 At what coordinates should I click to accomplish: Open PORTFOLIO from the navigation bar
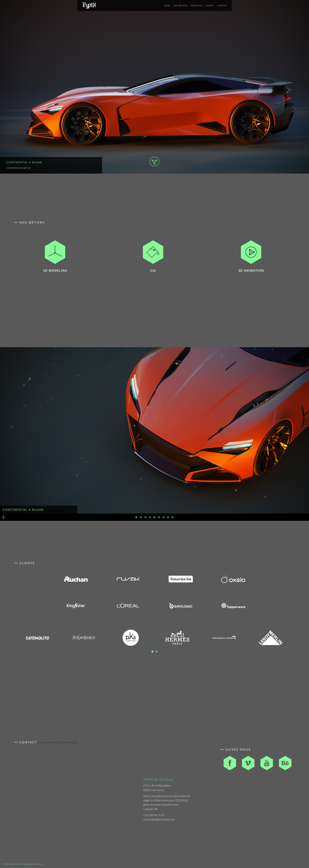[196, 6]
